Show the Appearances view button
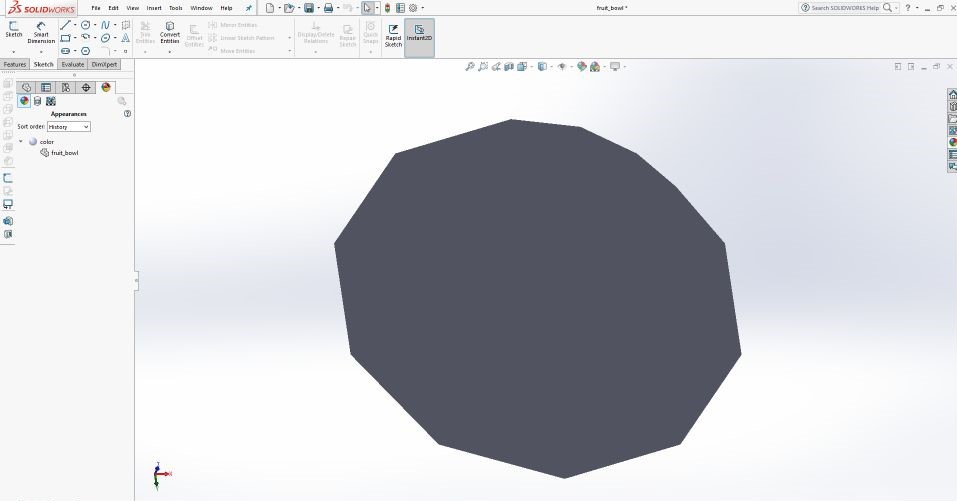The width and height of the screenshot is (957, 501). [24, 101]
